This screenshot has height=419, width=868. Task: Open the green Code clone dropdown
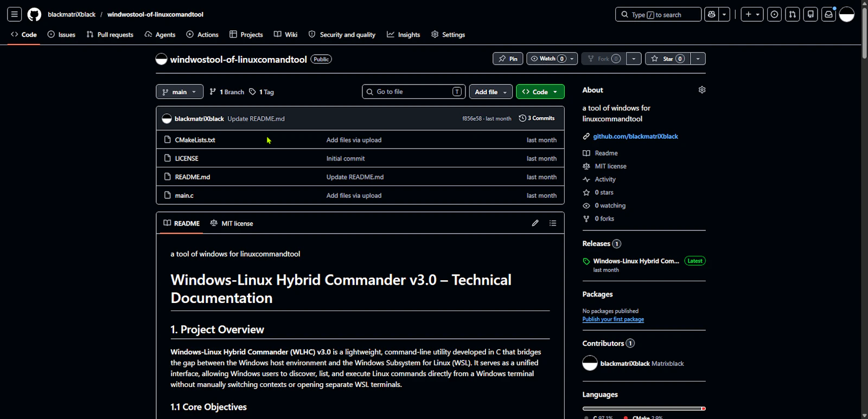tap(540, 92)
